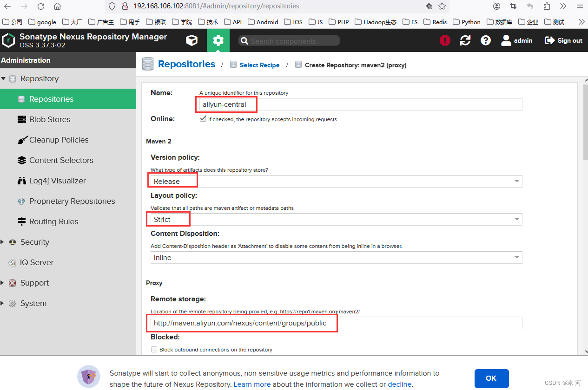Show more bookmarks with overflow arrows
The width and height of the screenshot is (588, 390).
click(x=581, y=22)
